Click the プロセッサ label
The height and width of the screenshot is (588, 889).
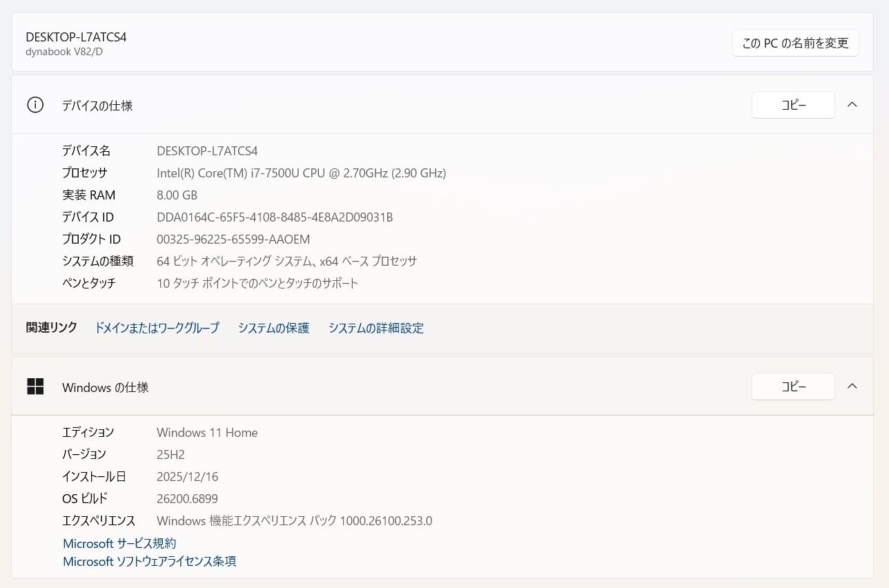point(85,173)
